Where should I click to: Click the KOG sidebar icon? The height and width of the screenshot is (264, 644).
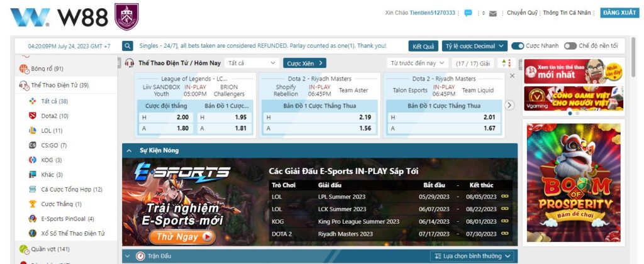click(33, 160)
